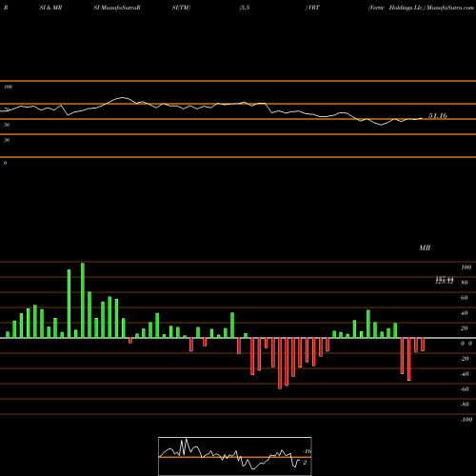The image size is (476, 476).
Task: Click the -20 label on MR axis
Action: click(x=465, y=359)
